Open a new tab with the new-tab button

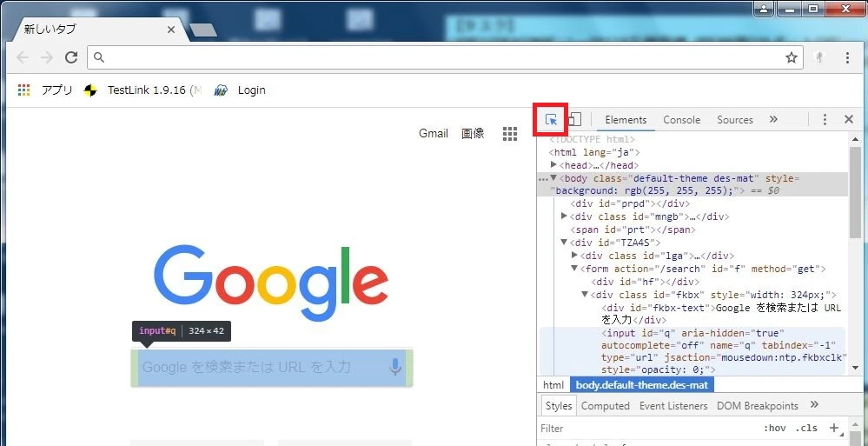[x=203, y=30]
